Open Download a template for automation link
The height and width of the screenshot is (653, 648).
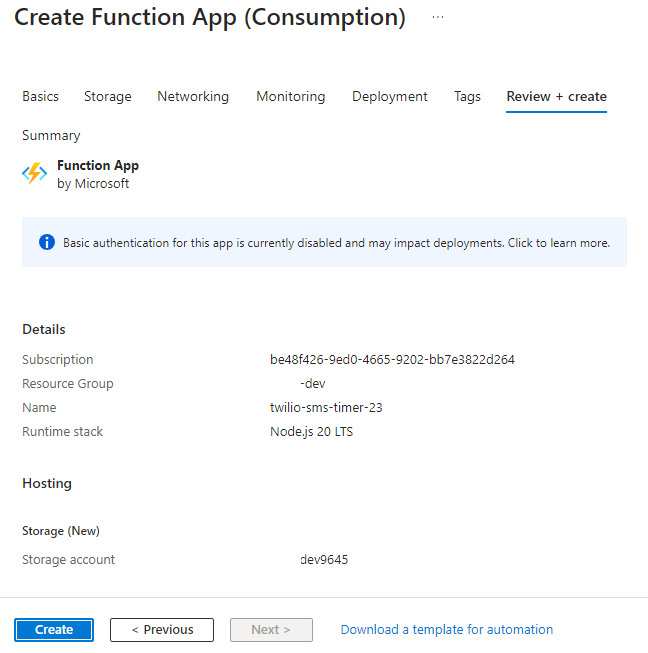(x=446, y=630)
